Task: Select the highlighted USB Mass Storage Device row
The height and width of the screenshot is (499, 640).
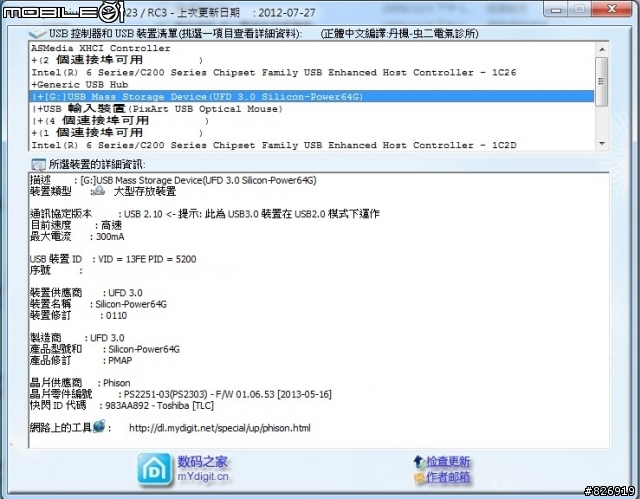Action: pos(312,97)
